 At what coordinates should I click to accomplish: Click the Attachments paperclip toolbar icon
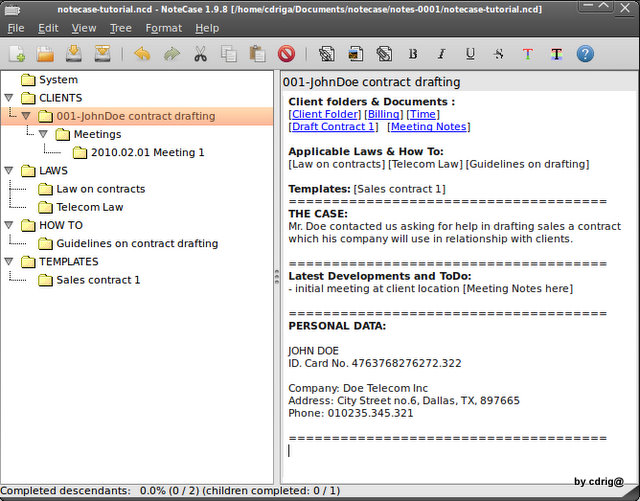click(384, 54)
